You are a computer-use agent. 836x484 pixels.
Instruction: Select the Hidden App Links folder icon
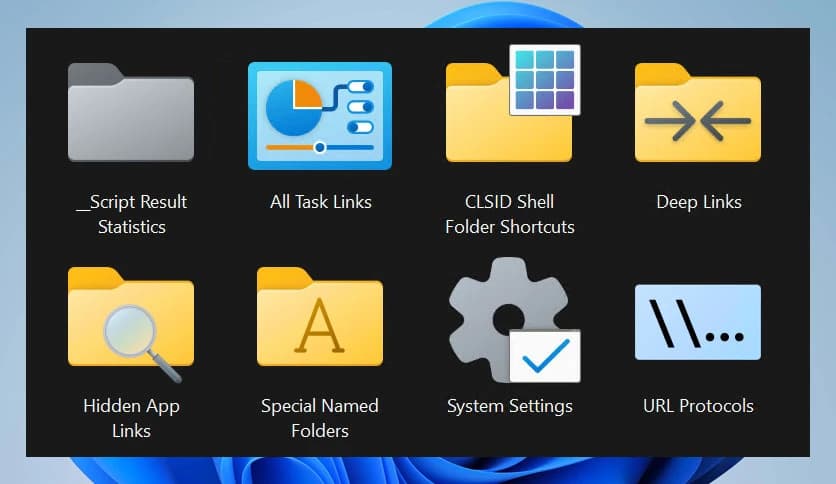point(130,318)
